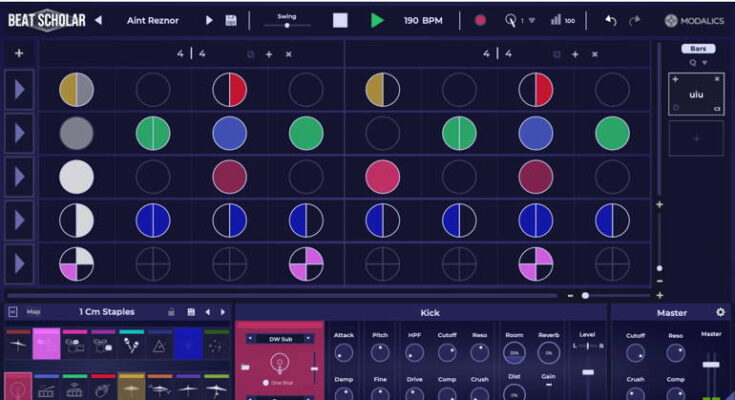Expand the first track row arrow
Viewport: 735px width, 400px height.
click(x=19, y=90)
